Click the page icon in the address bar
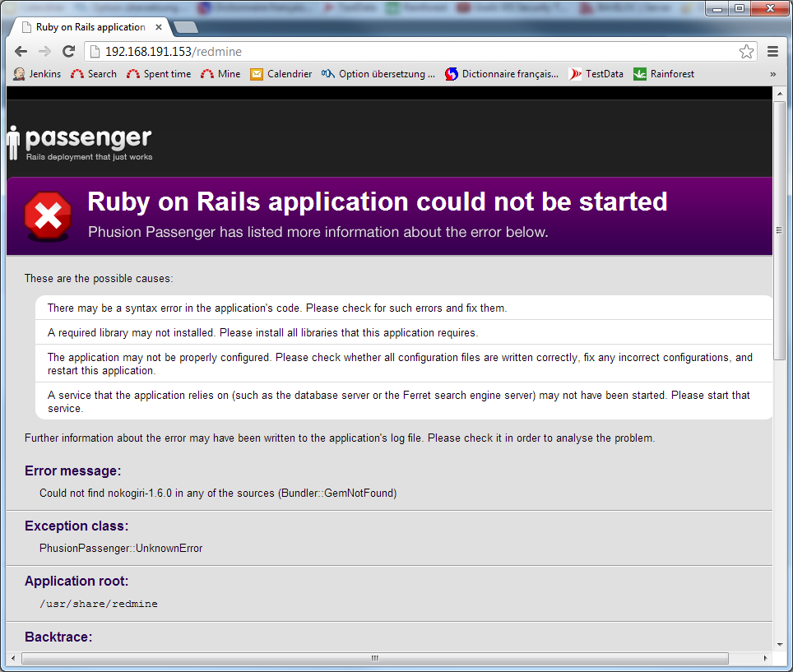This screenshot has width=793, height=672. click(x=95, y=52)
